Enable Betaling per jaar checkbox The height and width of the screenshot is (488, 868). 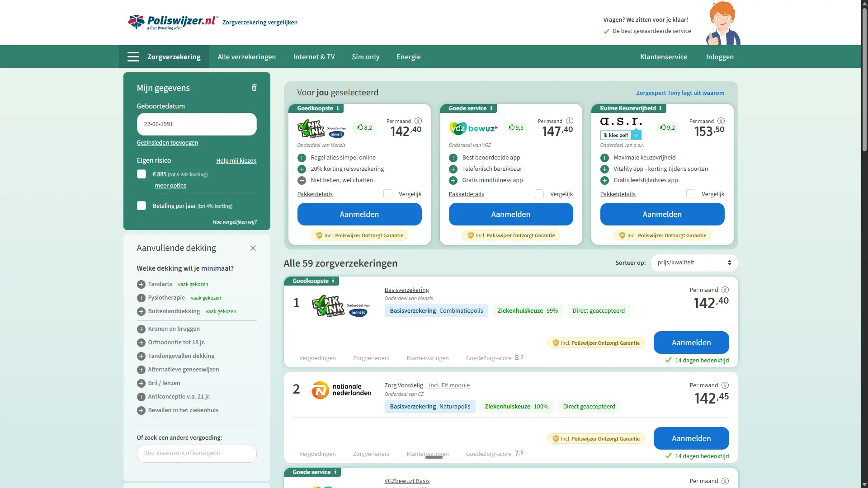[142, 206]
